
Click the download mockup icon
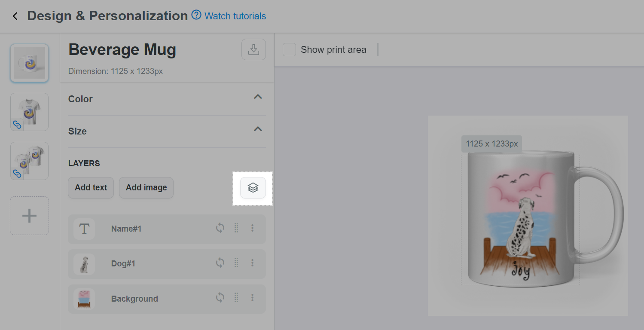coord(253,49)
